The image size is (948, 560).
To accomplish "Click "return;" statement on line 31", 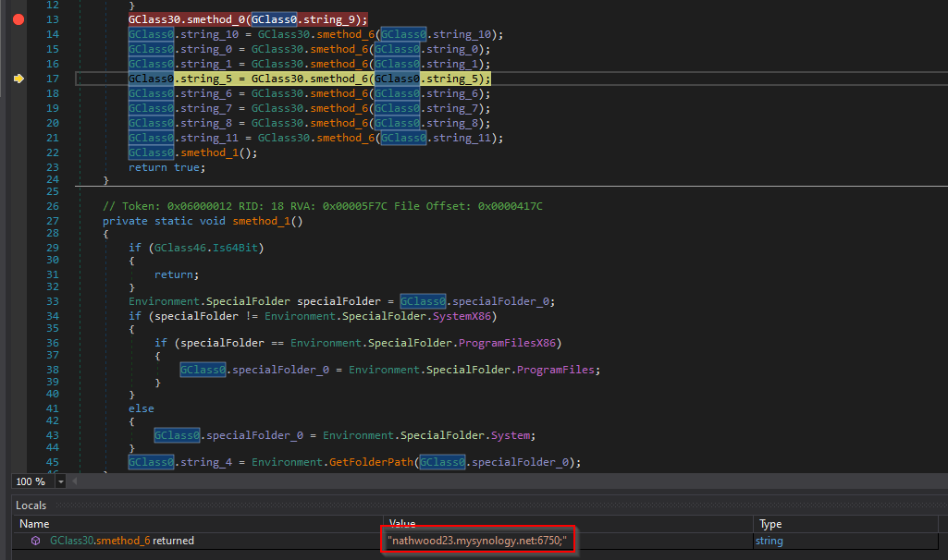I will click(x=177, y=274).
